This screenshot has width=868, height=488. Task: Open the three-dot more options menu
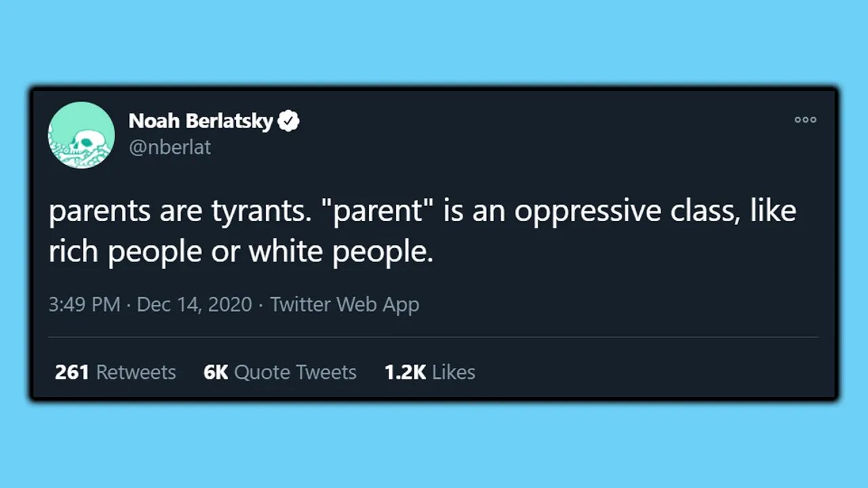tap(805, 120)
